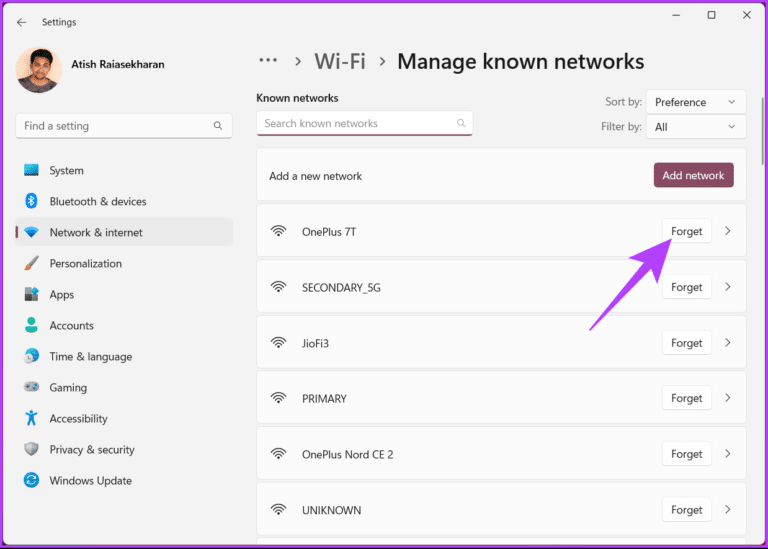Forget the OnePlus Nord CE 2 network

click(687, 454)
